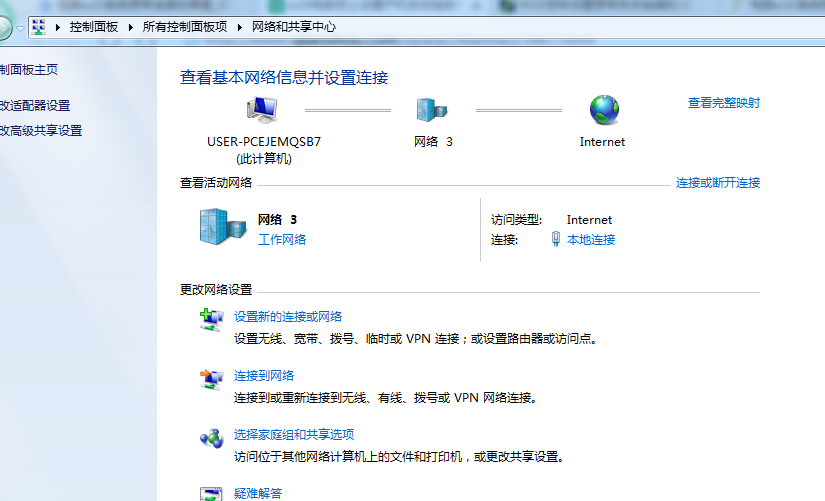The width and height of the screenshot is (825, 501).
Task: Click the 访问类型 Internet value text
Action: (x=589, y=219)
